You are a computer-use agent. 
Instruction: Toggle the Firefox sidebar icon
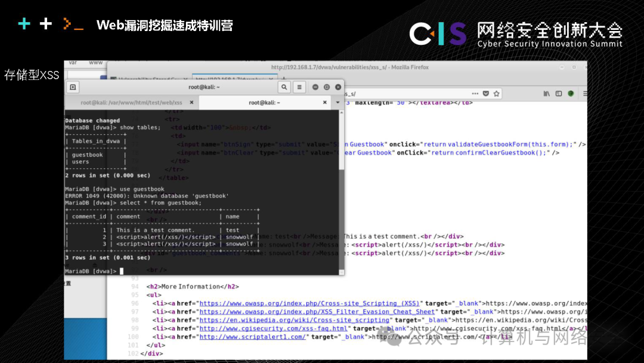(x=559, y=94)
